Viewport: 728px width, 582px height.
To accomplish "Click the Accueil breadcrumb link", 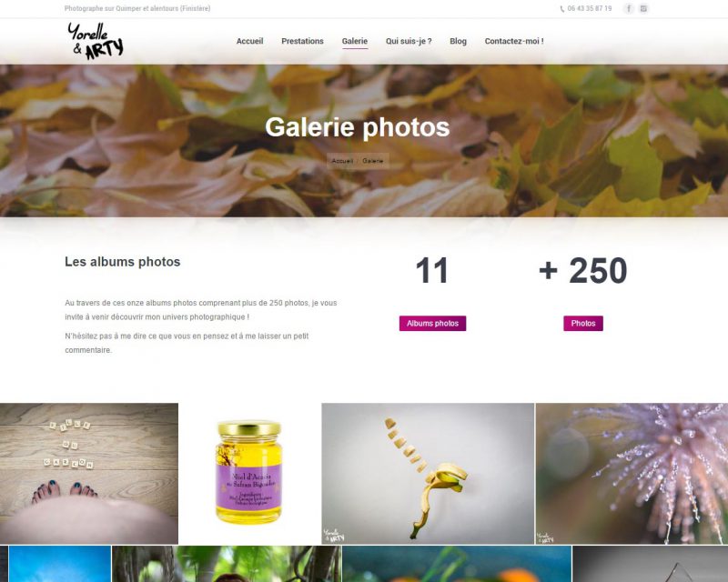I will (x=342, y=161).
